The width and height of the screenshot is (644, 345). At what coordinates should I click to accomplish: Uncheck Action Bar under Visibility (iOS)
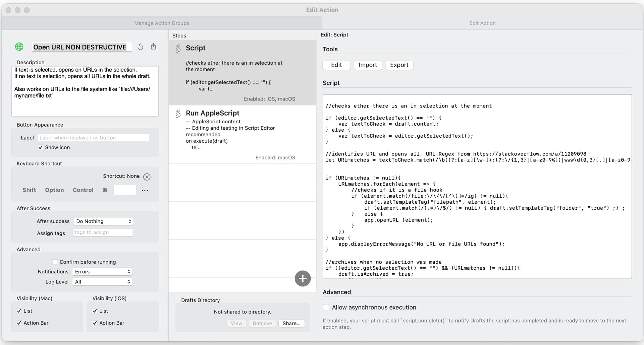pyautogui.click(x=95, y=323)
